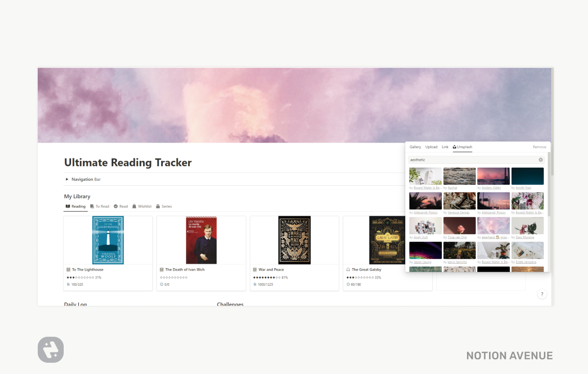Clear the aesthetic search with the X icon

pyautogui.click(x=541, y=160)
